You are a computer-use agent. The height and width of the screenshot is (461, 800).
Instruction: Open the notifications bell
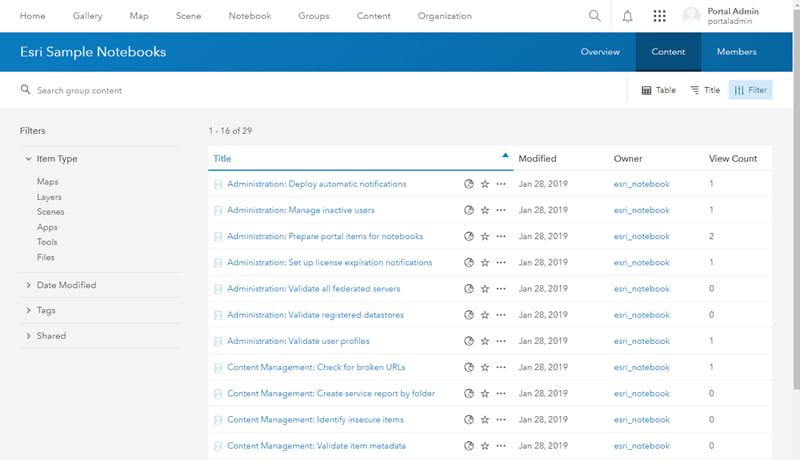tap(628, 16)
